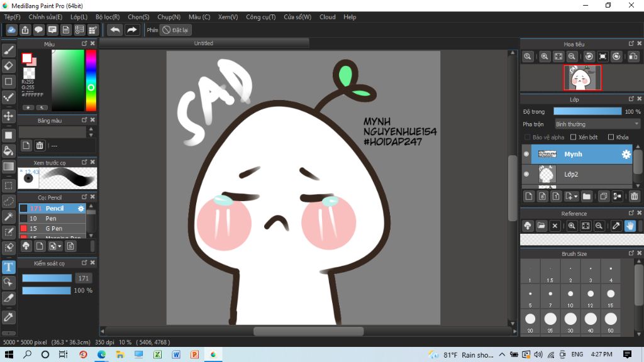Enable the Xén bớt checkbox

(574, 137)
